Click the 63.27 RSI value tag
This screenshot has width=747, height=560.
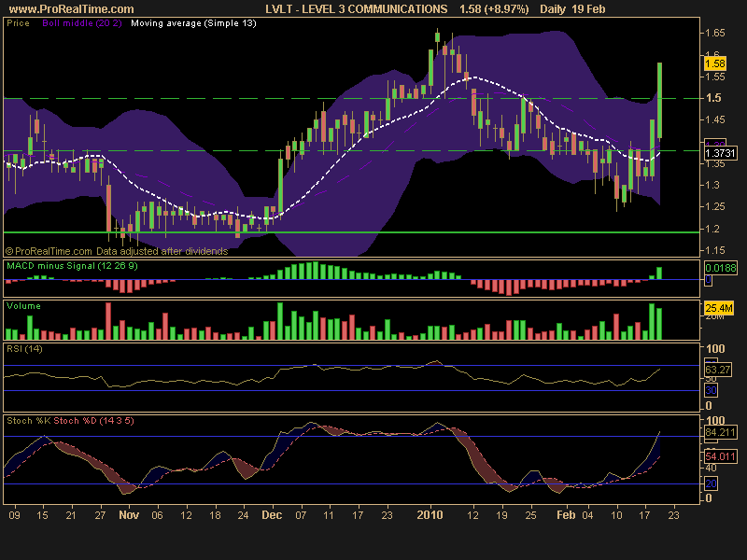pyautogui.click(x=717, y=370)
